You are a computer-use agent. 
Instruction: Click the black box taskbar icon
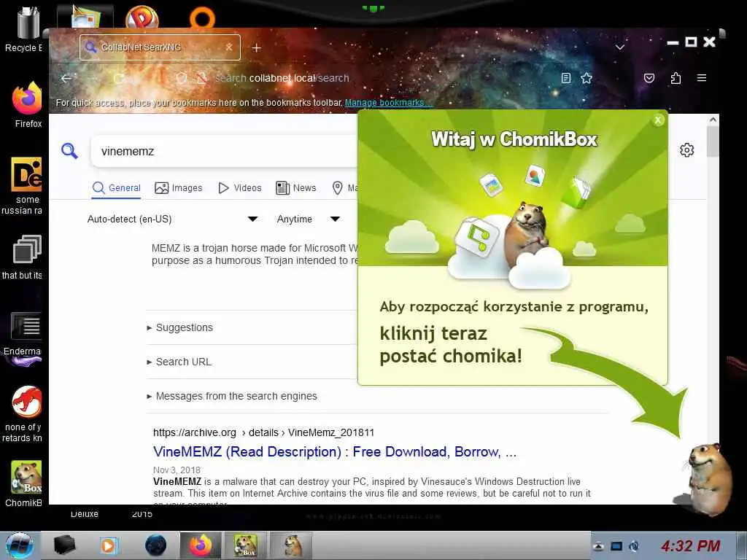click(x=65, y=545)
